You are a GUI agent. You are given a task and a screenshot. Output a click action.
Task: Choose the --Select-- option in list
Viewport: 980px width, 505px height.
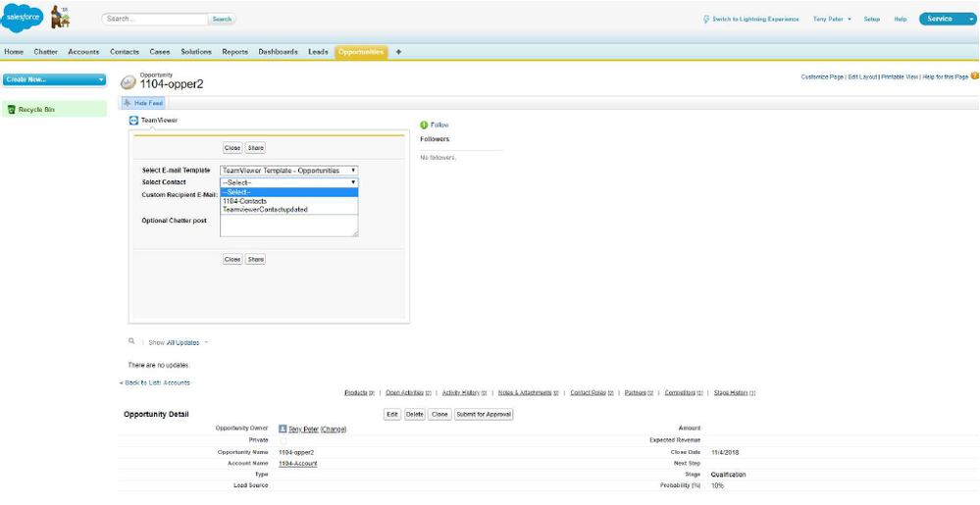(288, 192)
